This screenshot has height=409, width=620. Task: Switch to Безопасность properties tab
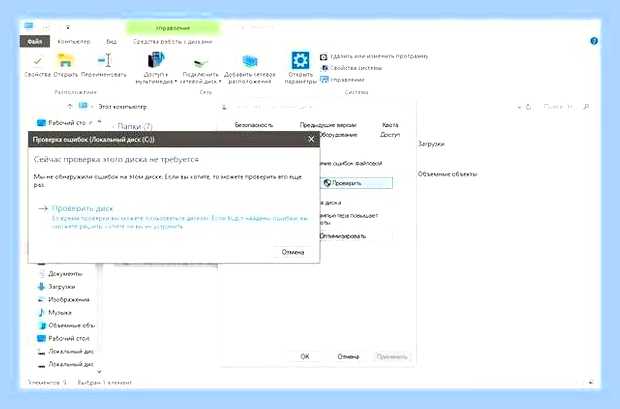pos(254,125)
